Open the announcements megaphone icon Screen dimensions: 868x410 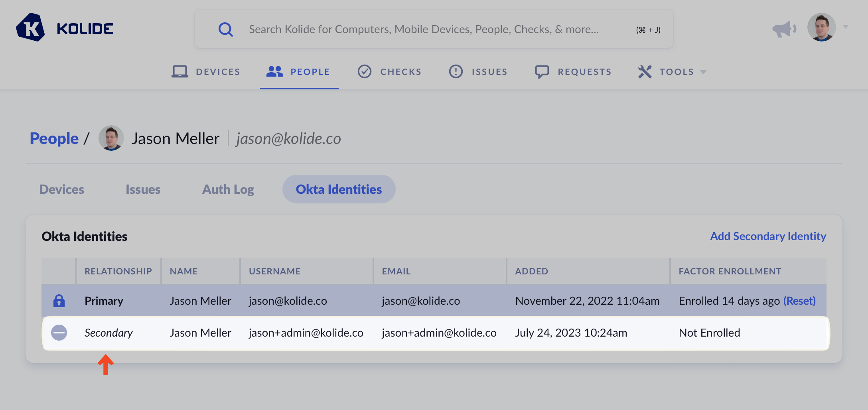pyautogui.click(x=783, y=29)
